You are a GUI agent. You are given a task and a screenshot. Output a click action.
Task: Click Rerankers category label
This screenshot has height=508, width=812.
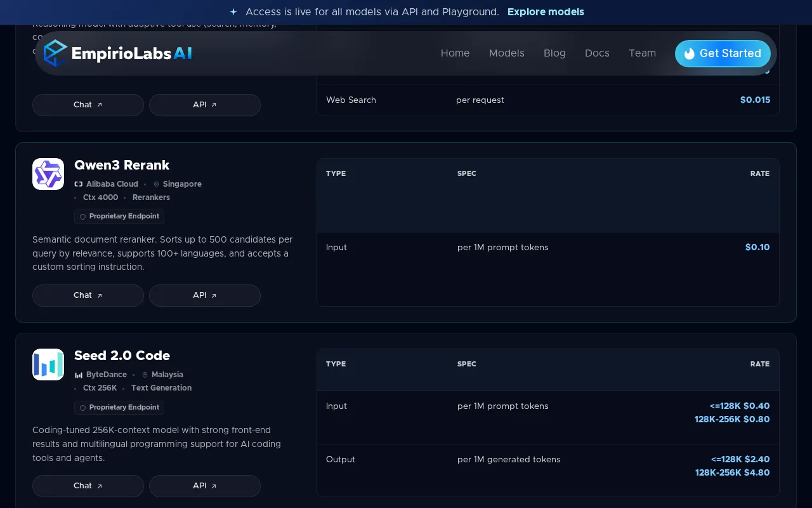(151, 197)
